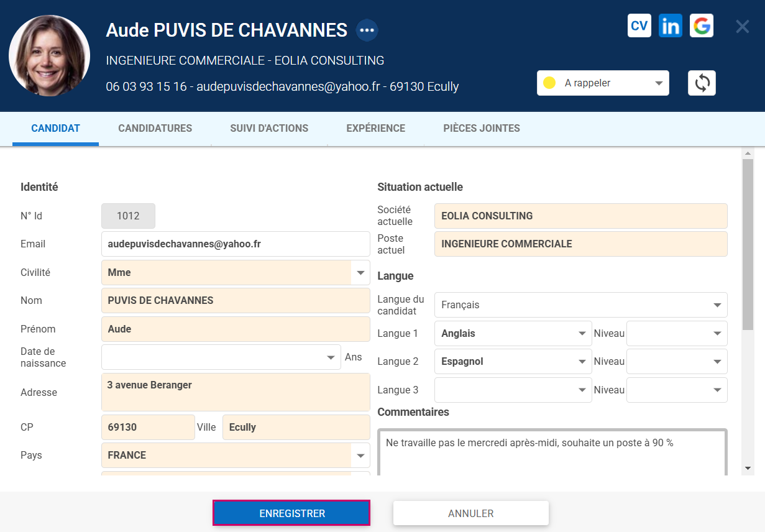The height and width of the screenshot is (532, 765).
Task: Switch to the Candidatures tab
Action: 155,129
